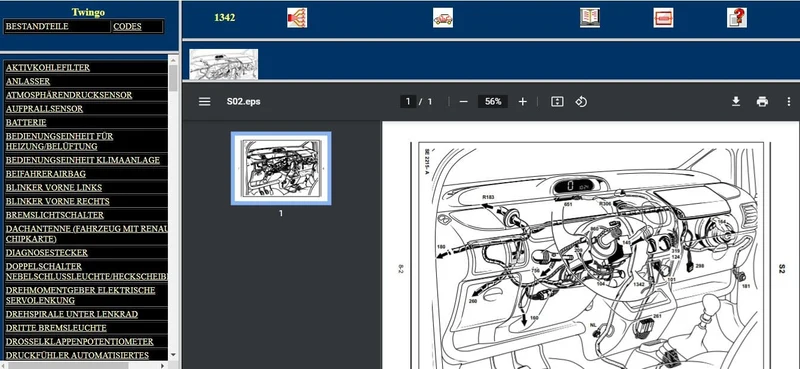Select page 1 thumbnail in PDF sidebar

(x=281, y=168)
